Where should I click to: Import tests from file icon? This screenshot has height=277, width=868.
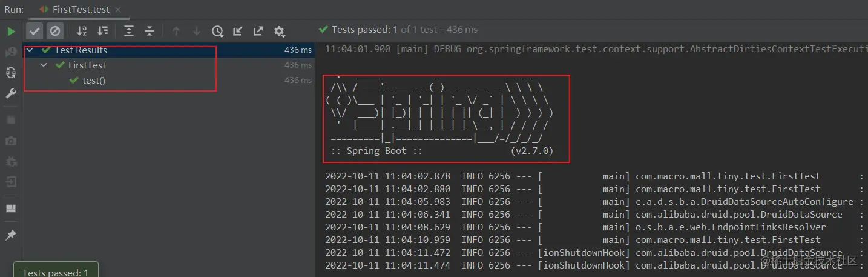click(238, 31)
